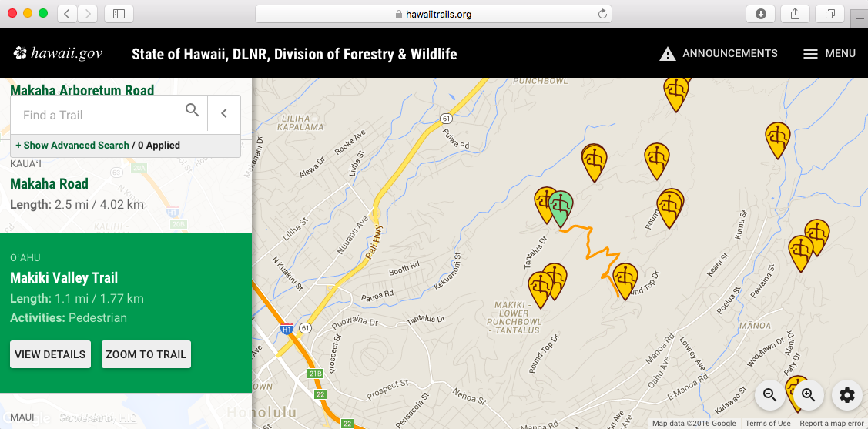Click the green selected trail marker on map
868x429 pixels.
coord(561,207)
